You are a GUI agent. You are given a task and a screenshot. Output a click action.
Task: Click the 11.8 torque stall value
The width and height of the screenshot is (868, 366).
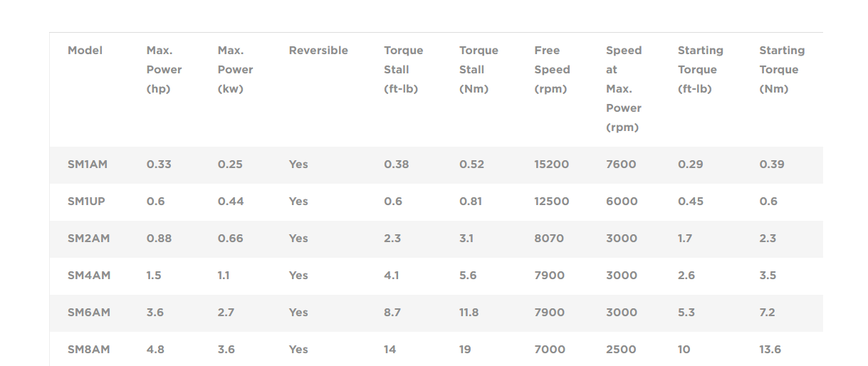[x=469, y=313]
